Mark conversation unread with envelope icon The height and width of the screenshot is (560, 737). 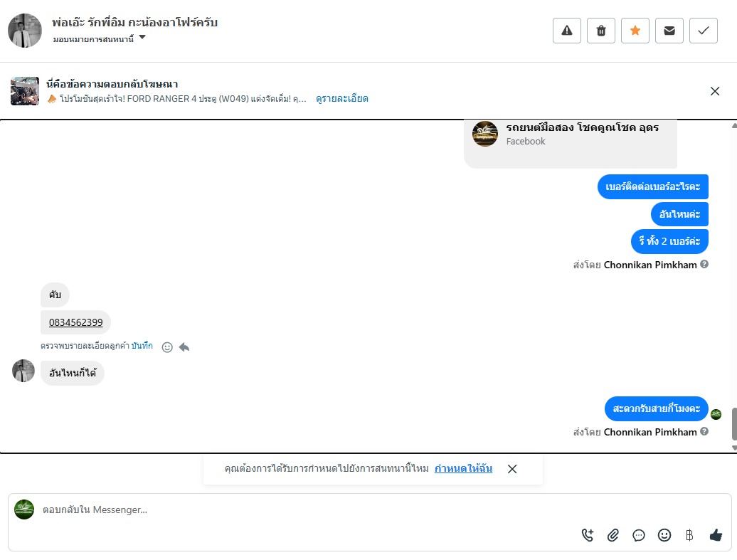click(x=669, y=31)
